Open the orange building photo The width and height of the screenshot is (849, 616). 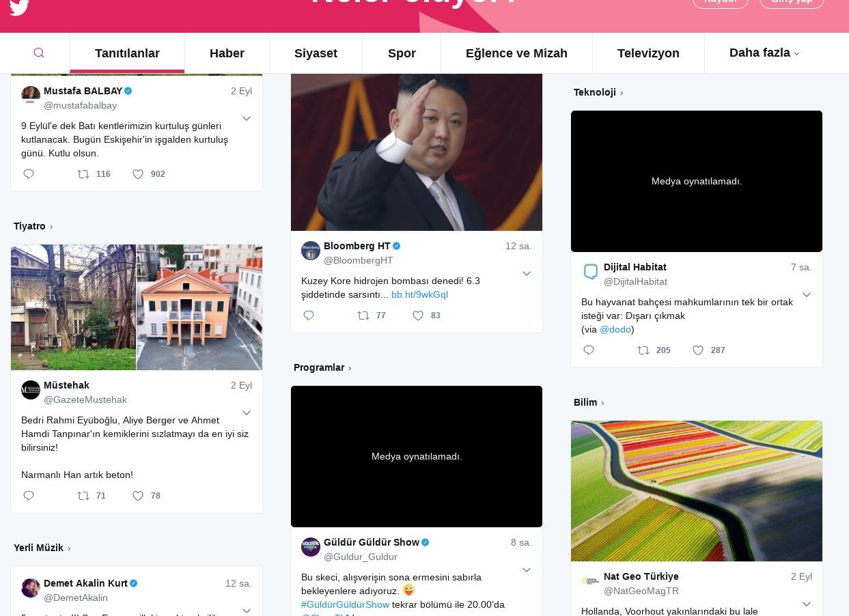click(x=199, y=307)
